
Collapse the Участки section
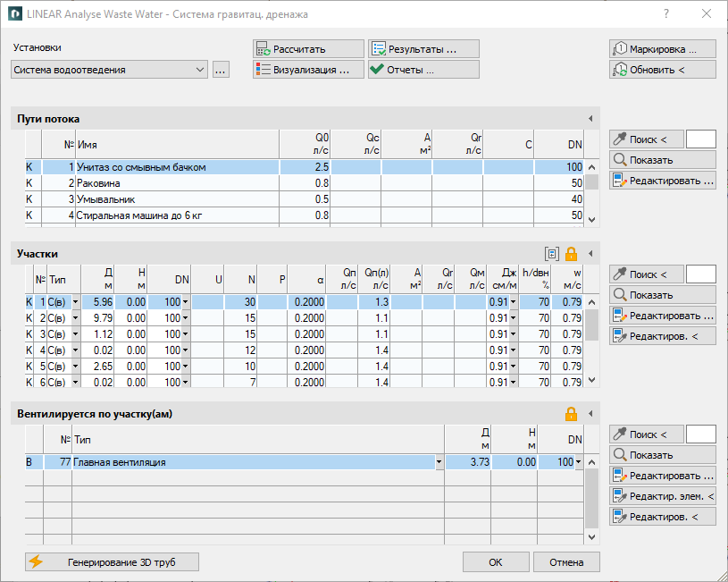590,254
